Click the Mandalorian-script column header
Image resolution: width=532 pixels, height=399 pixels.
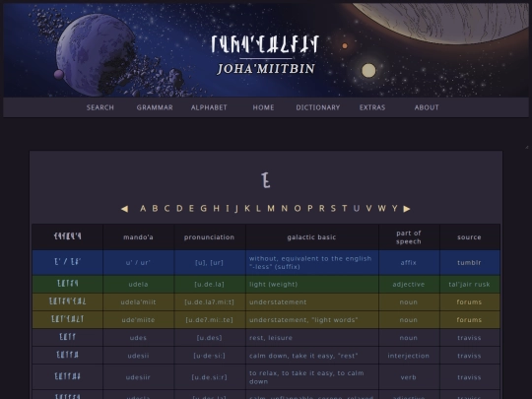[x=68, y=236]
